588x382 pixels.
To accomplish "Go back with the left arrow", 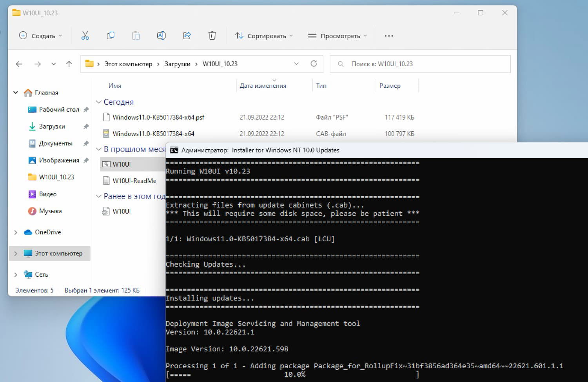I will 19,64.
